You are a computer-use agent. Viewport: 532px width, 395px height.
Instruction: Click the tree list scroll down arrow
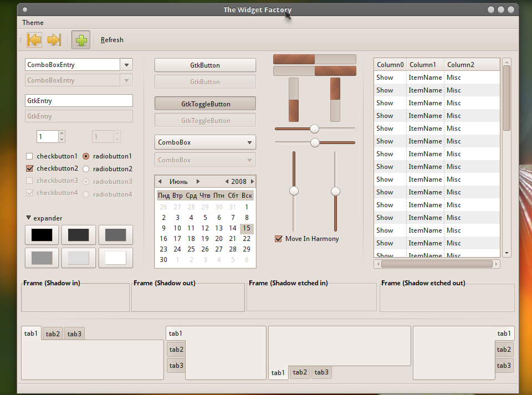tap(507, 253)
